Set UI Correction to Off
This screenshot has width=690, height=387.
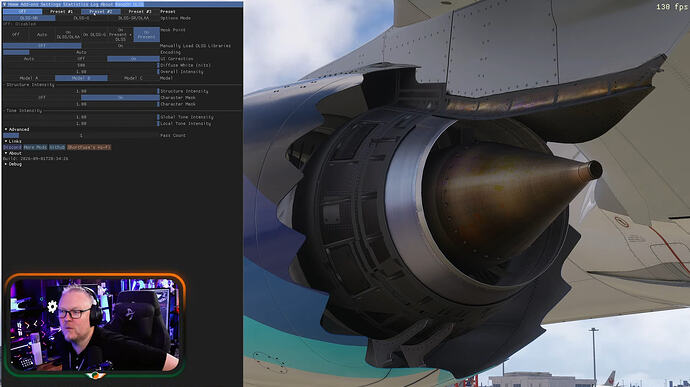pos(81,59)
